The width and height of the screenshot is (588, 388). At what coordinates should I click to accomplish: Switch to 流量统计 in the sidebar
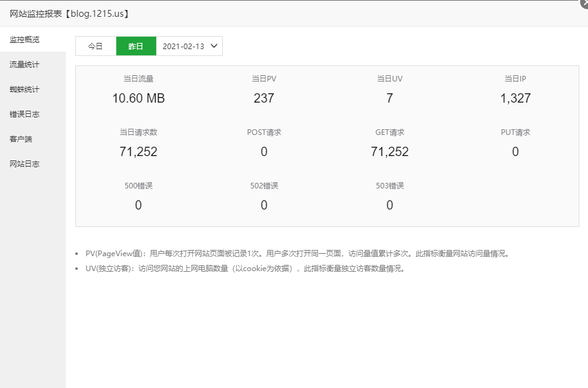point(25,65)
